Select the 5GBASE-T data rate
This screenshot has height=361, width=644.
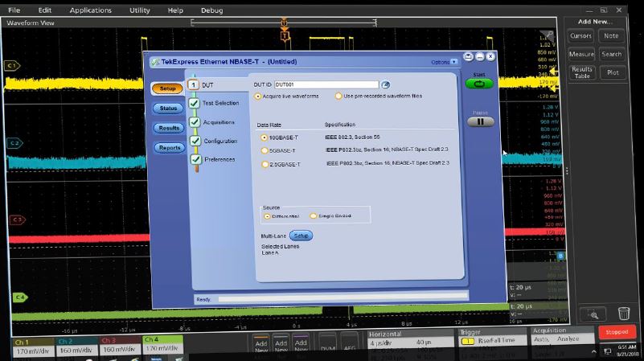265,150
